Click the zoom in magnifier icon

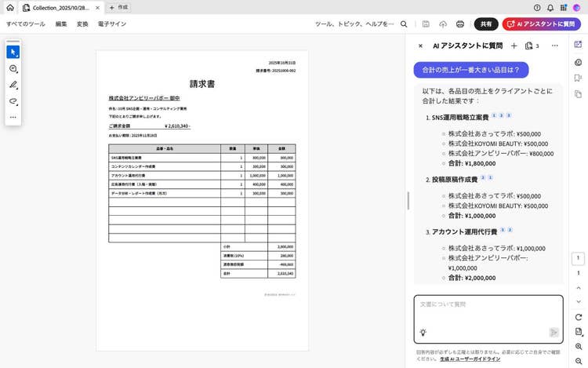[579, 346]
